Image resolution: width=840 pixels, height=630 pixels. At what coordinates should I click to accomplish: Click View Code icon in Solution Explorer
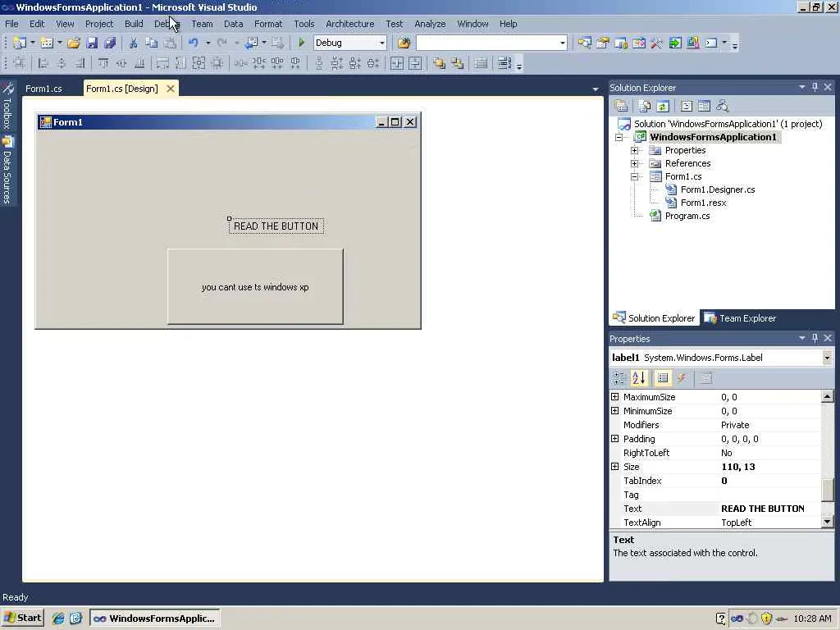tap(687, 106)
